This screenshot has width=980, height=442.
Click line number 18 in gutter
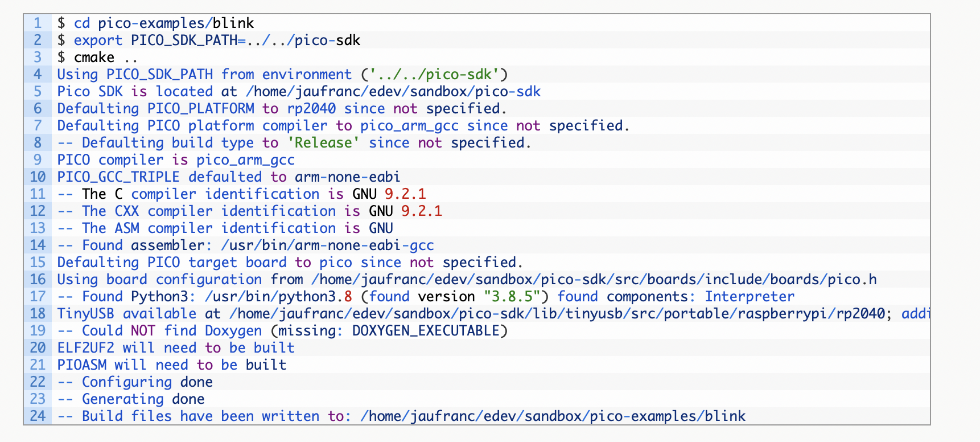38,314
